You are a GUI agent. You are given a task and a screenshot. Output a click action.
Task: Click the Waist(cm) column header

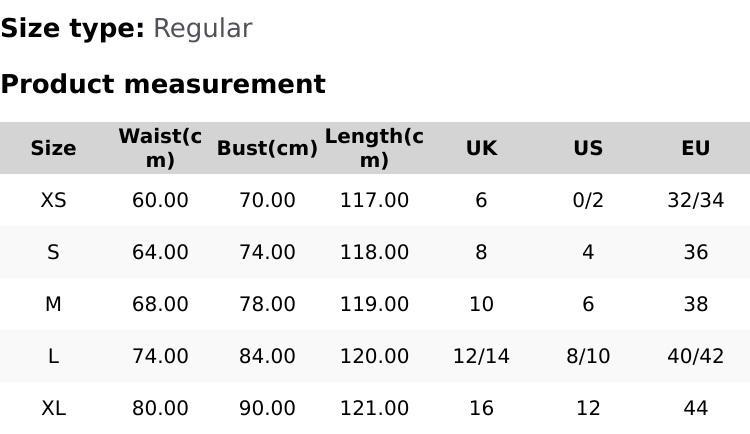tap(160, 148)
